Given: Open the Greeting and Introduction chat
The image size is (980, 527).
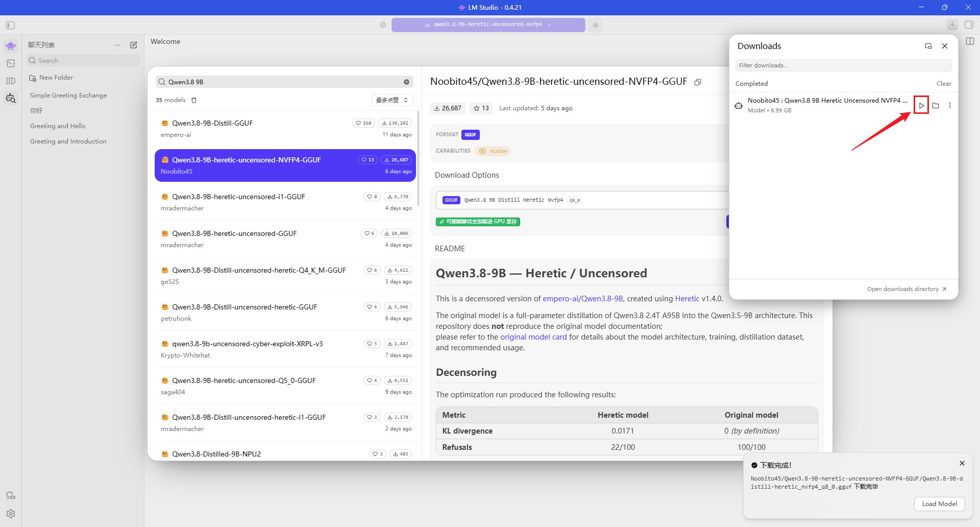Looking at the screenshot, I should (68, 141).
